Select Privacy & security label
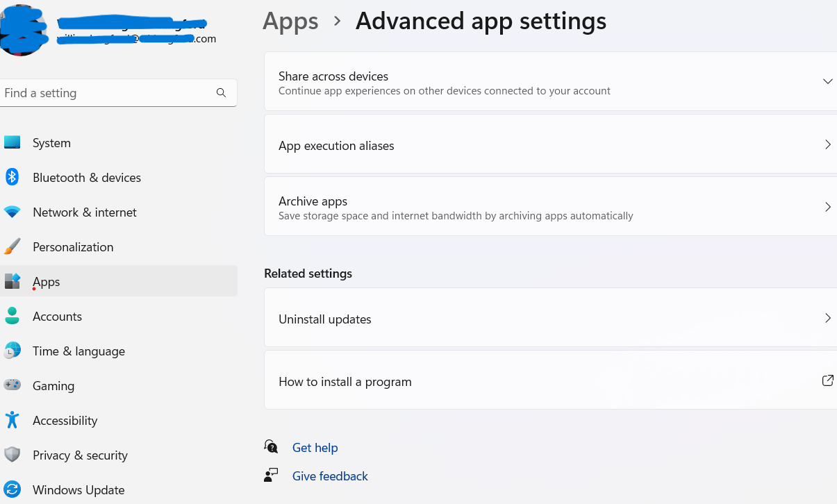The image size is (837, 504). [80, 455]
